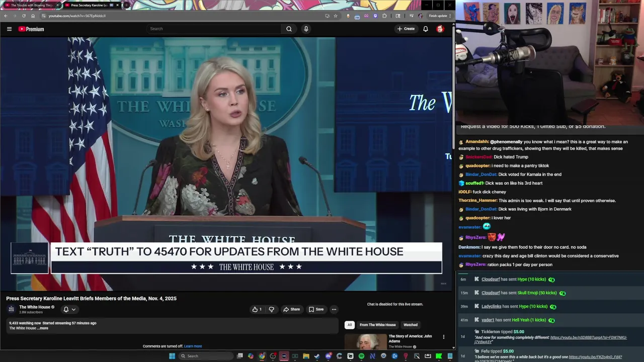Open Discord from the taskbar
This screenshot has width=644, height=362.
coord(328,356)
